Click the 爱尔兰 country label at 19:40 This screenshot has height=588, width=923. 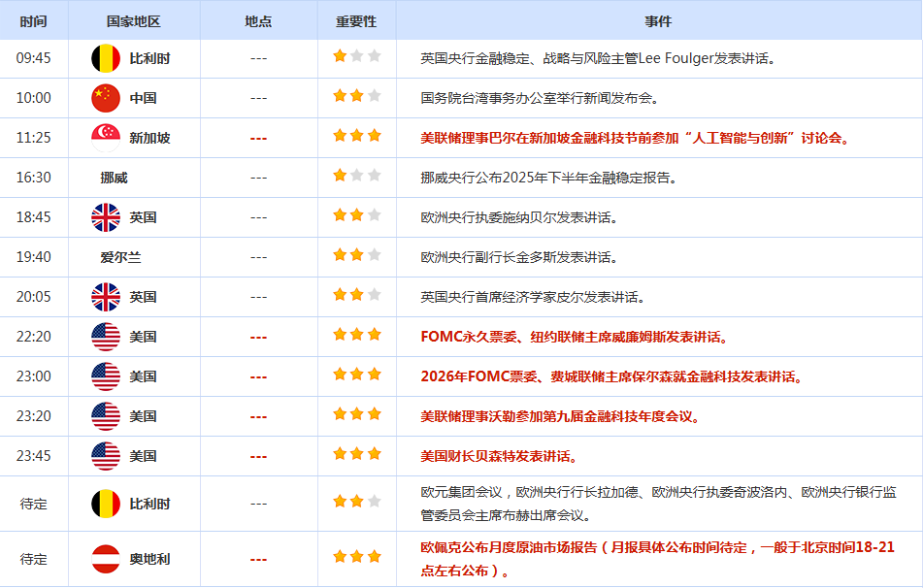[115, 257]
